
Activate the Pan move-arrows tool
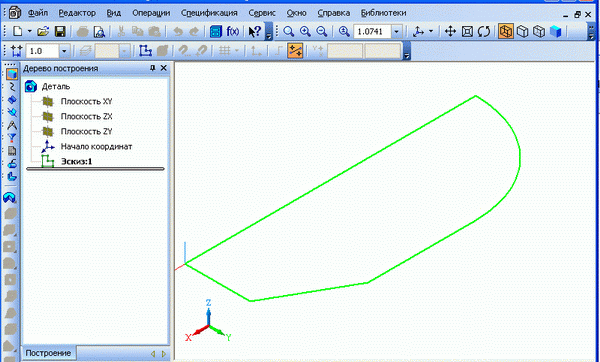[450, 31]
